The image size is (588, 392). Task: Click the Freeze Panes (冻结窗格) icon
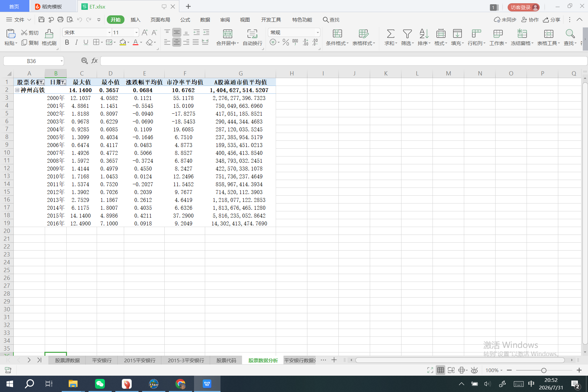point(522,34)
